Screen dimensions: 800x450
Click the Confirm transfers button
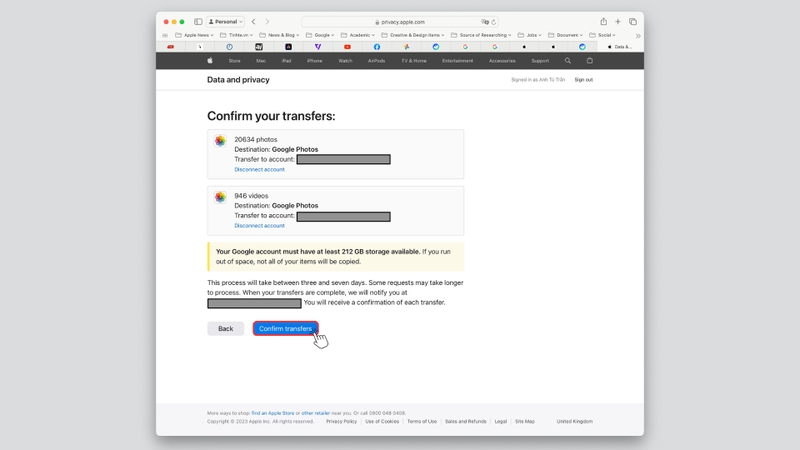click(x=285, y=329)
